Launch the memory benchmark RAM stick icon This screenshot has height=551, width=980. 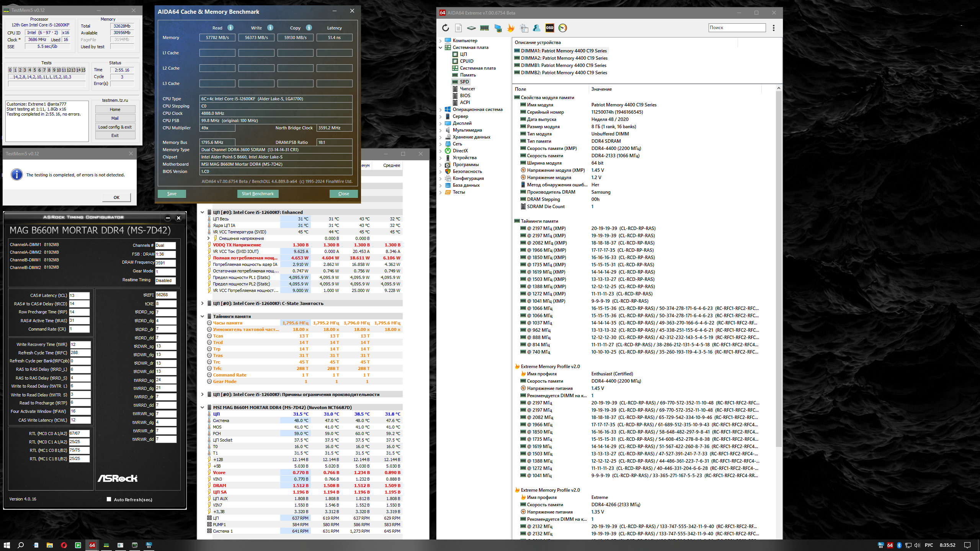point(484,28)
